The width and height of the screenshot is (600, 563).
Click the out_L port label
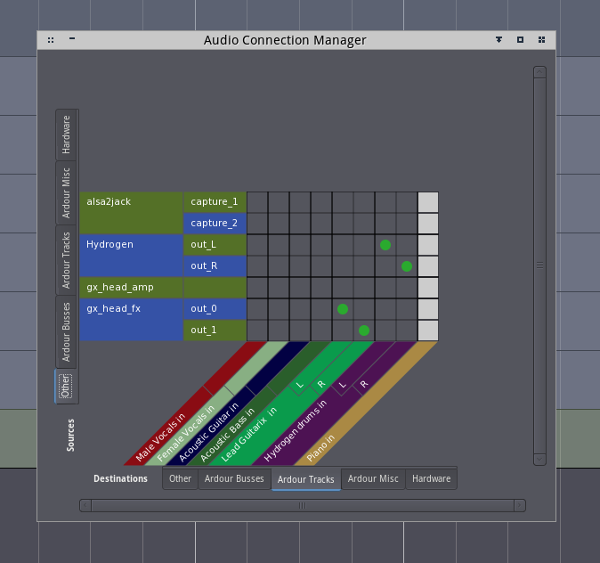pyautogui.click(x=215, y=245)
